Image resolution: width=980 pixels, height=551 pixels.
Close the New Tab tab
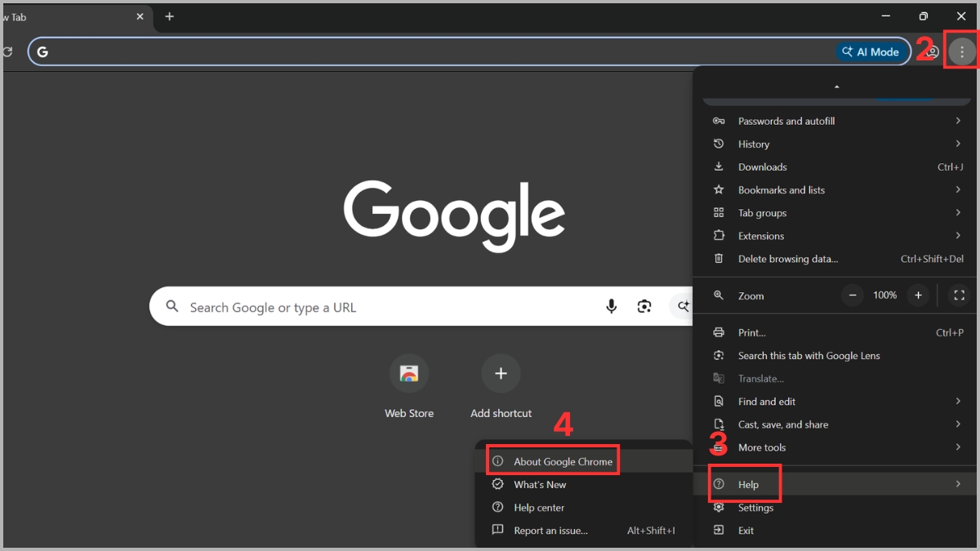tap(140, 16)
